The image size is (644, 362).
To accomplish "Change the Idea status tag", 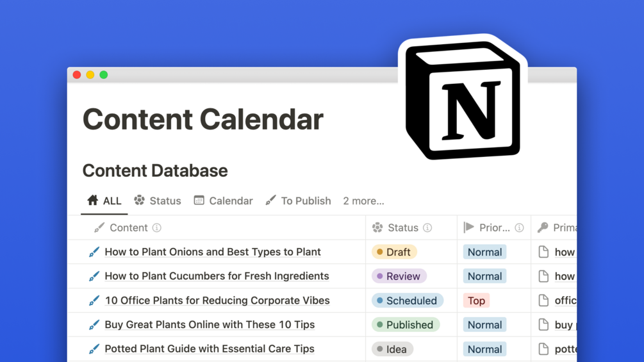I will point(392,349).
